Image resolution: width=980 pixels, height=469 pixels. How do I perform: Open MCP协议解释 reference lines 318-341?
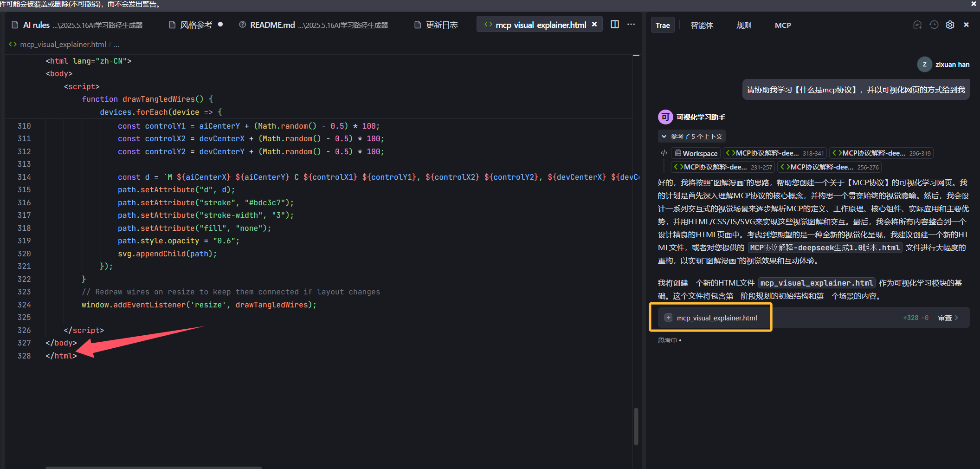click(774, 153)
